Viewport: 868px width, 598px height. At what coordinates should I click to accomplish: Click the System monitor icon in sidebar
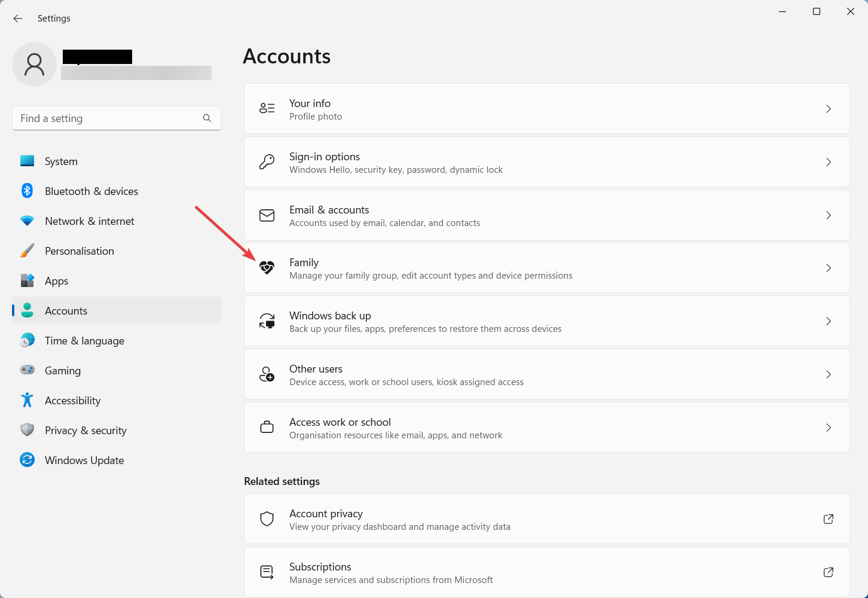(x=27, y=161)
